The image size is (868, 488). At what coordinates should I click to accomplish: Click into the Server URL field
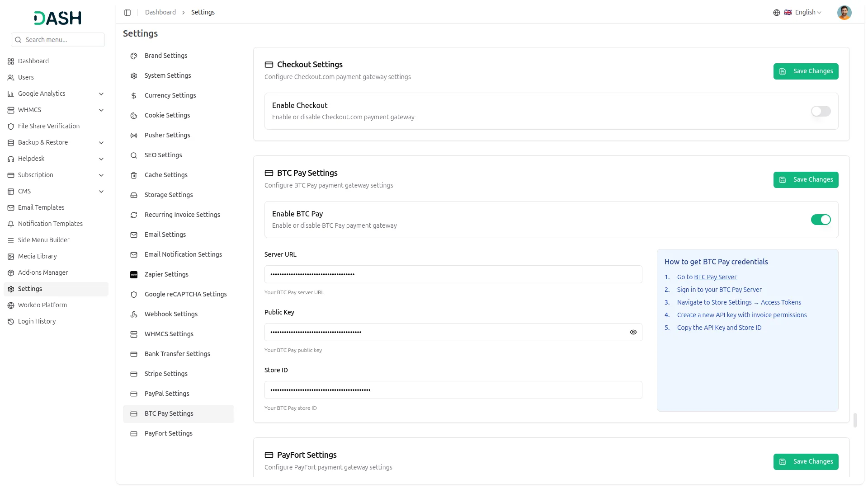(x=453, y=274)
